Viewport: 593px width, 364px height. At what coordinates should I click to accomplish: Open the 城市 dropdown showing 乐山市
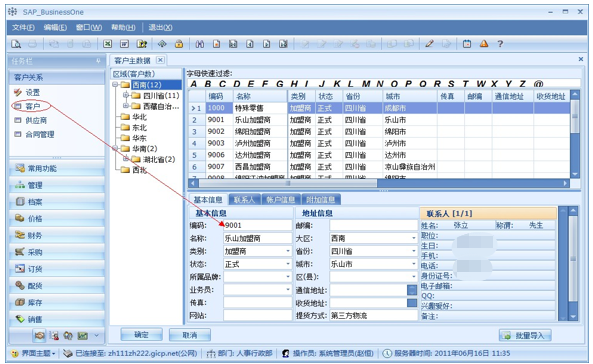tap(414, 264)
